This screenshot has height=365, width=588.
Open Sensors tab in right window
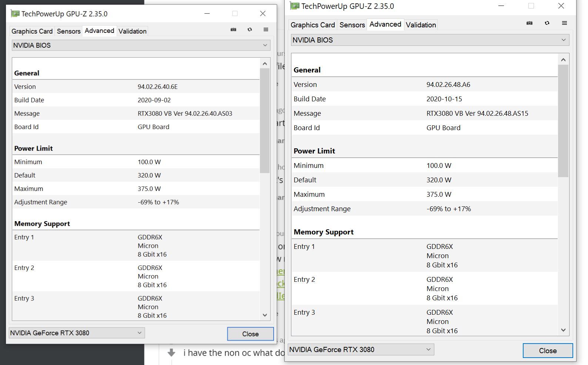352,25
